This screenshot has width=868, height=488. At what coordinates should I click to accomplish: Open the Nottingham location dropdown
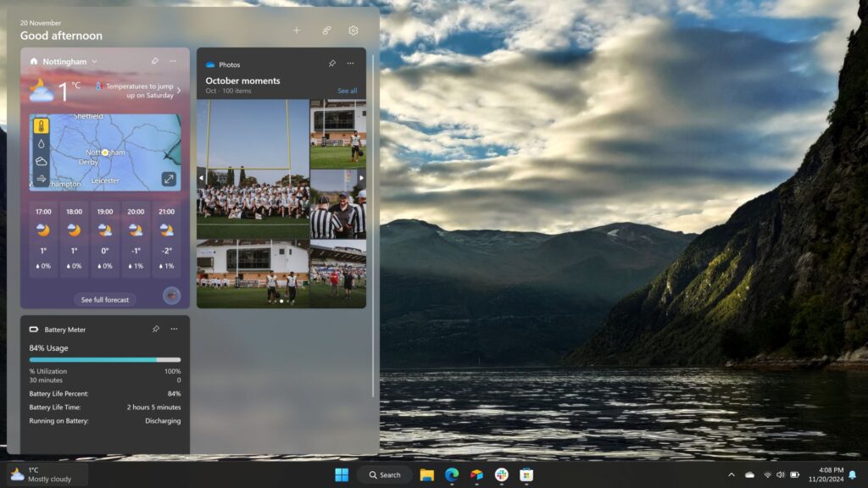pyautogui.click(x=94, y=61)
